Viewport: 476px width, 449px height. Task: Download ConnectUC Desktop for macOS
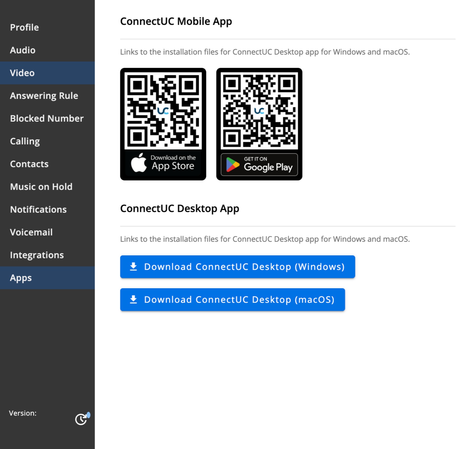click(232, 300)
